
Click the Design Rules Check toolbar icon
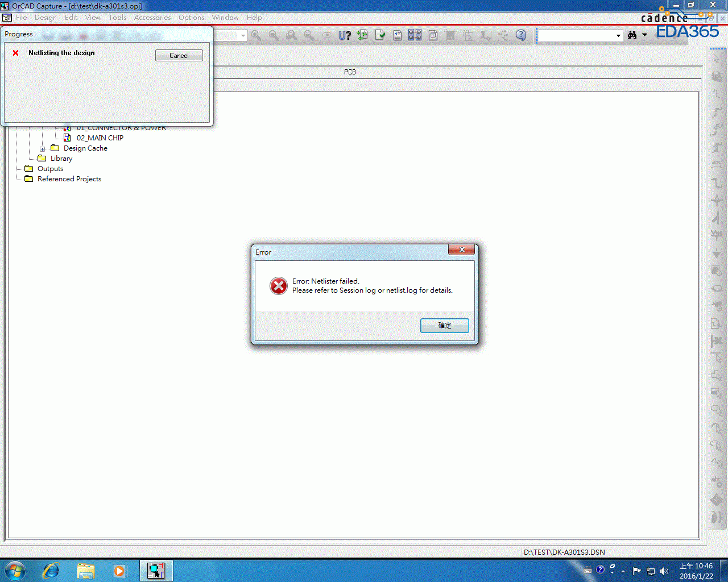[x=380, y=35]
